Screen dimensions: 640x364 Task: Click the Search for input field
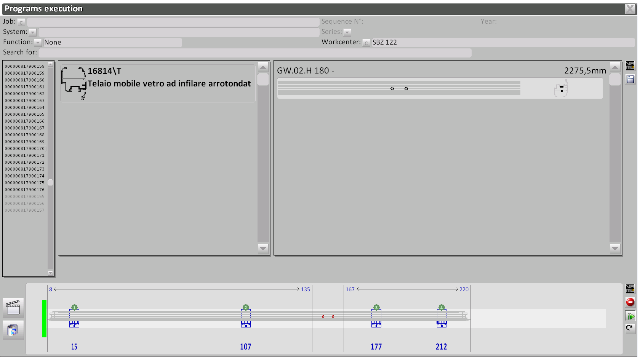point(254,53)
